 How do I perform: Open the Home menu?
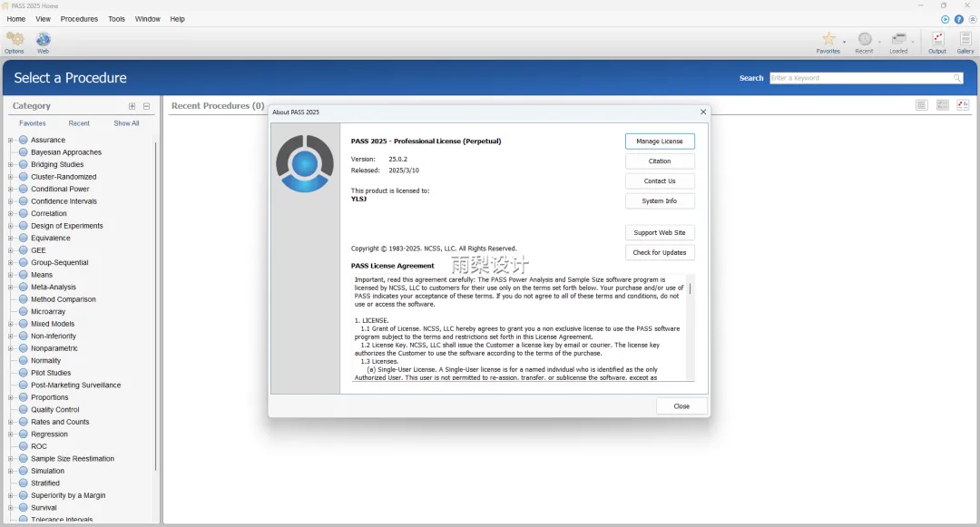coord(16,19)
